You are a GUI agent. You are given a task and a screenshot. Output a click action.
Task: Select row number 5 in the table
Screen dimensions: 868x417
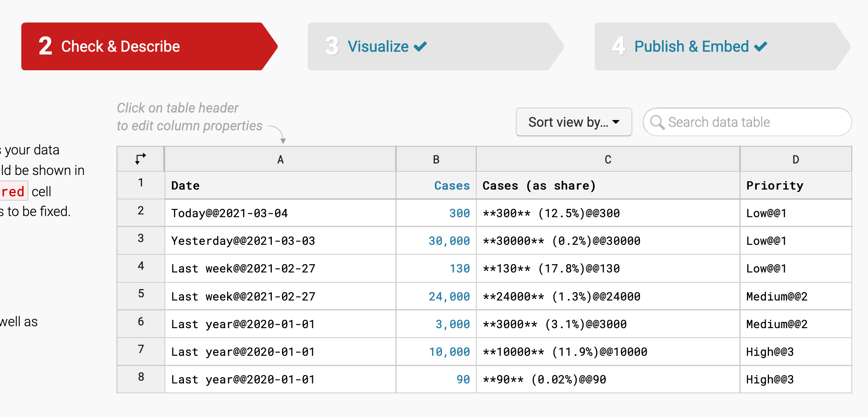[x=140, y=296]
